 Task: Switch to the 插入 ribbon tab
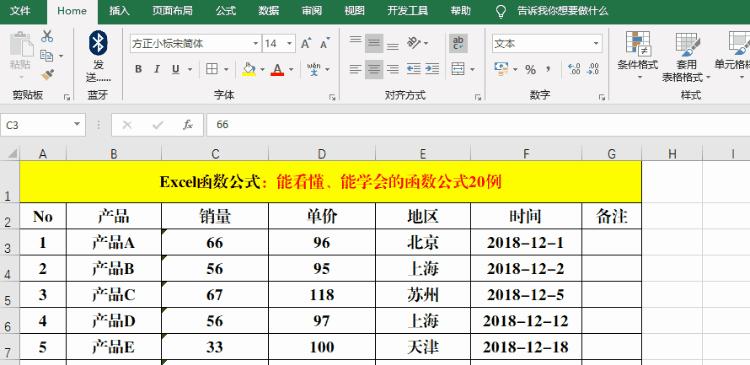119,11
